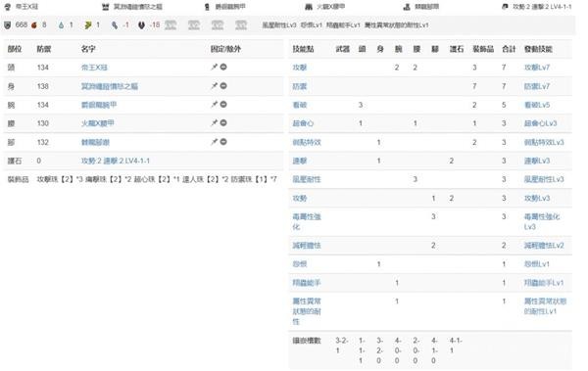Click the 固定/除外 column header
The image size is (588, 371).
tap(225, 49)
